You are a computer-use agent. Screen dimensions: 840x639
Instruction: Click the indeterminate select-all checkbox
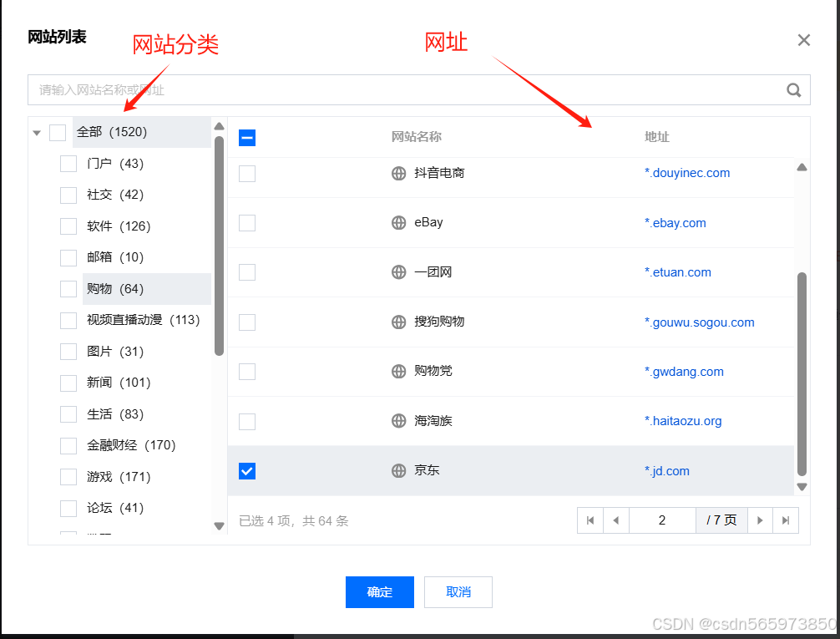pyautogui.click(x=247, y=138)
